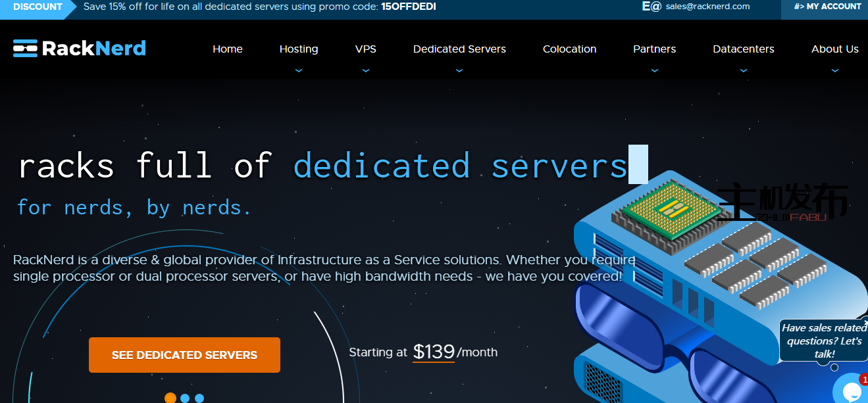Screen dimensions: 868x403
Task: Click the email envelope icon
Action: (651, 7)
